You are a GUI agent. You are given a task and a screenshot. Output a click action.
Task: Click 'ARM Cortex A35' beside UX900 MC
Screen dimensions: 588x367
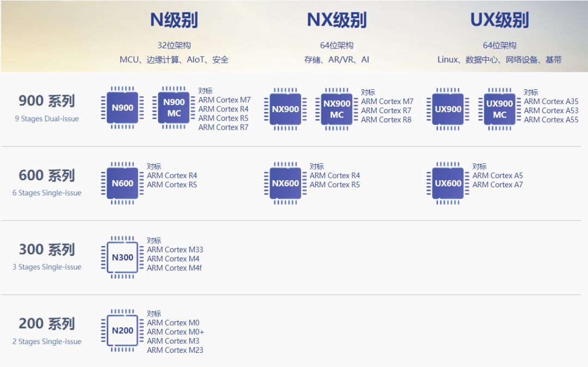coord(551,102)
